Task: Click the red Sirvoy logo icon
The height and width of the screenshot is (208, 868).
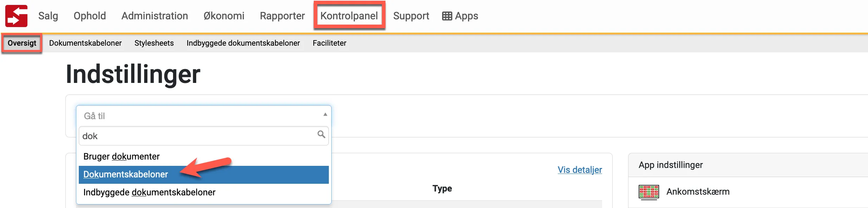Action: (16, 16)
